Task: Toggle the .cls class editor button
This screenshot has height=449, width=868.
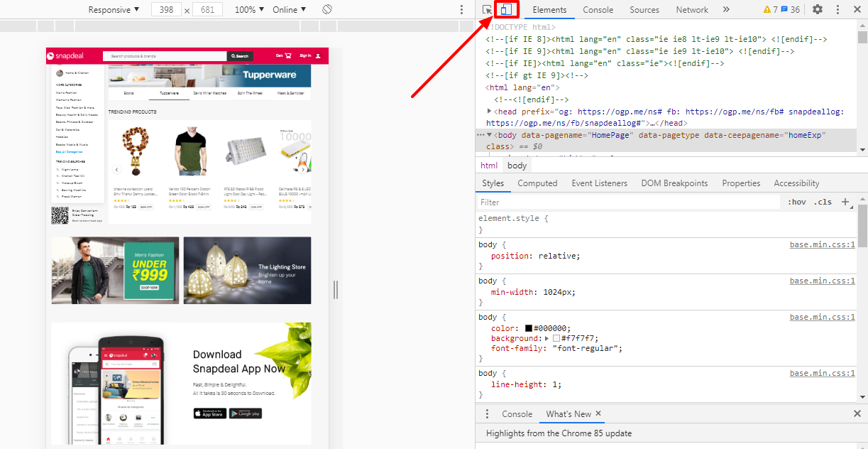Action: point(823,202)
